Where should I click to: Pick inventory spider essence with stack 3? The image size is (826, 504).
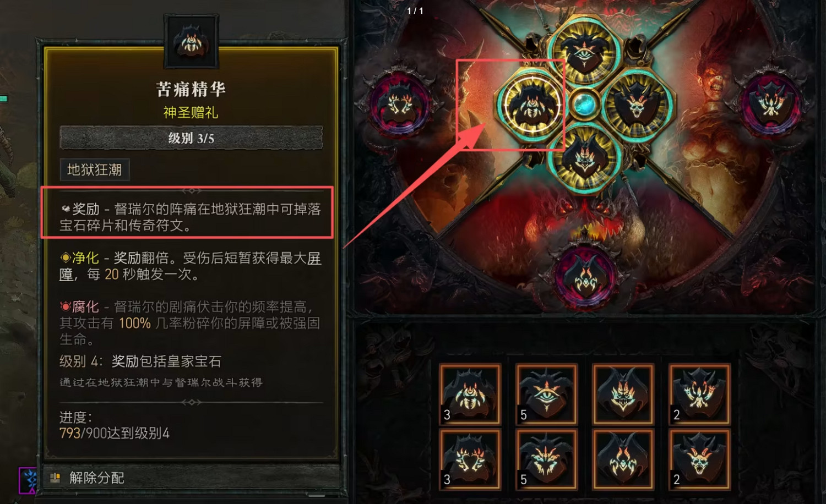[470, 394]
